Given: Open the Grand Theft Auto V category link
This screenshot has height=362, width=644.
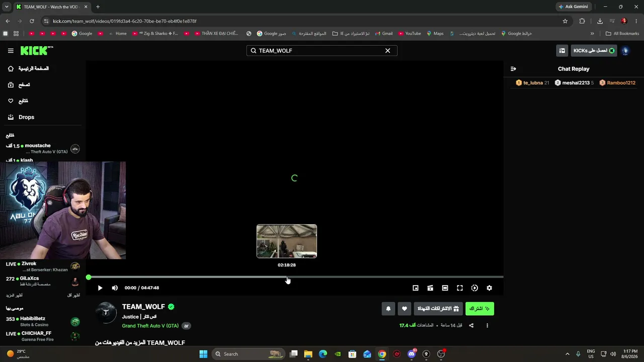Looking at the screenshot, I should click(150, 326).
